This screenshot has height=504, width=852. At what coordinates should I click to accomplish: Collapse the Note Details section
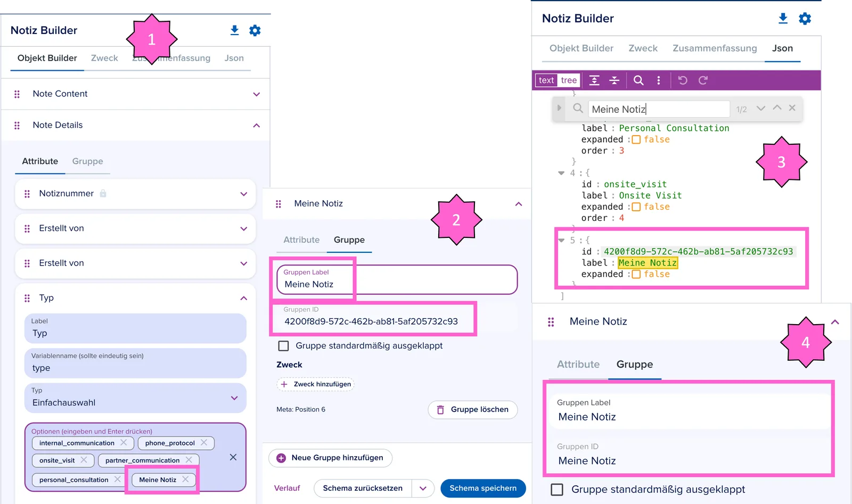(256, 126)
